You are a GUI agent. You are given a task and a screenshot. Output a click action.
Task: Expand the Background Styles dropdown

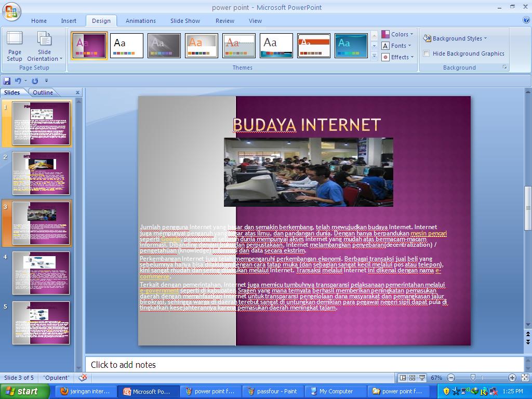(x=455, y=38)
